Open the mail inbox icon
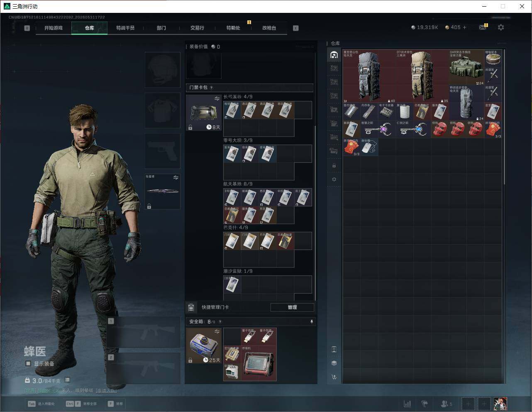 (x=483, y=27)
